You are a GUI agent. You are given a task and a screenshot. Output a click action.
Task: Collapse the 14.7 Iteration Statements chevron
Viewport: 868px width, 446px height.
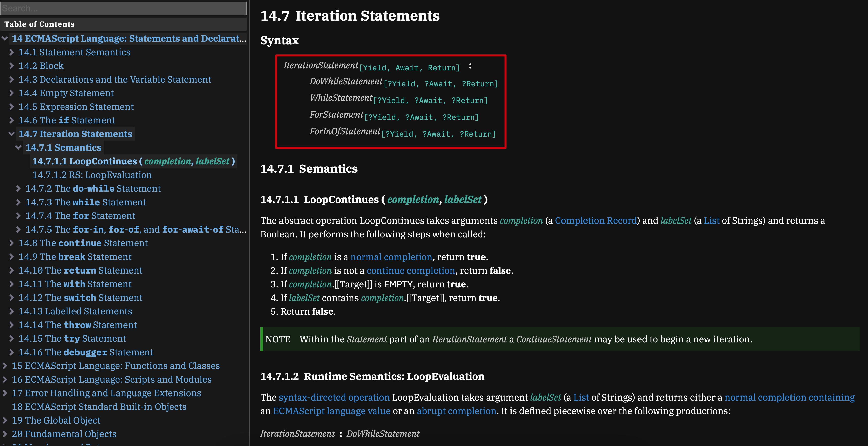click(11, 134)
